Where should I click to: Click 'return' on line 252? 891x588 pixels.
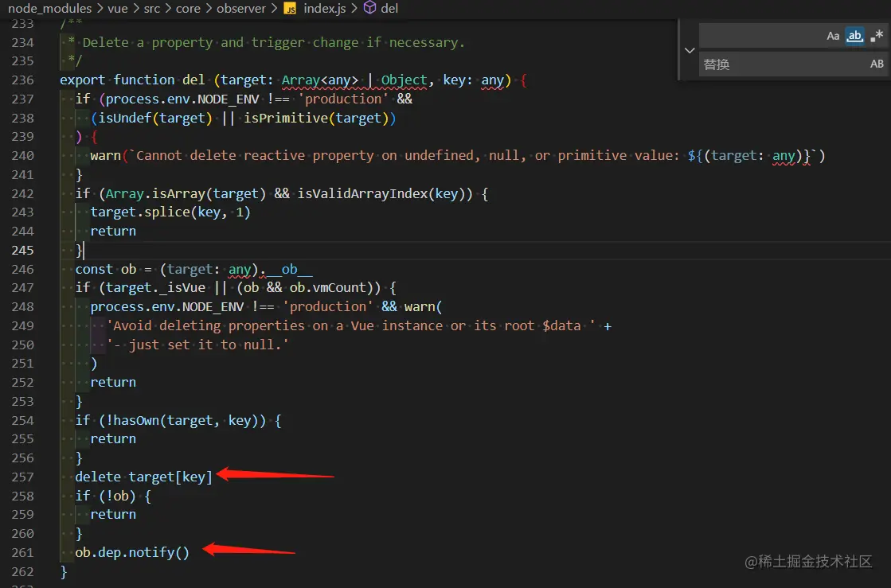(113, 382)
